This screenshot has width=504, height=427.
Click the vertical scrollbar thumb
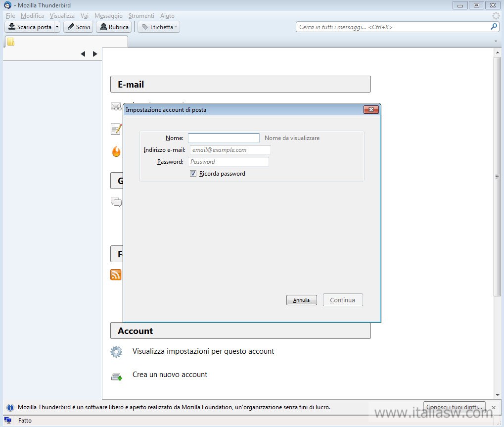click(x=497, y=177)
